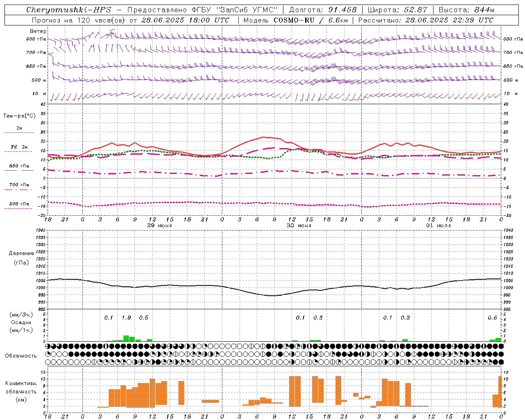This screenshot has width=525, height=420.
Task: Select the longitude value Долгота: 91.458
Action: point(323,10)
